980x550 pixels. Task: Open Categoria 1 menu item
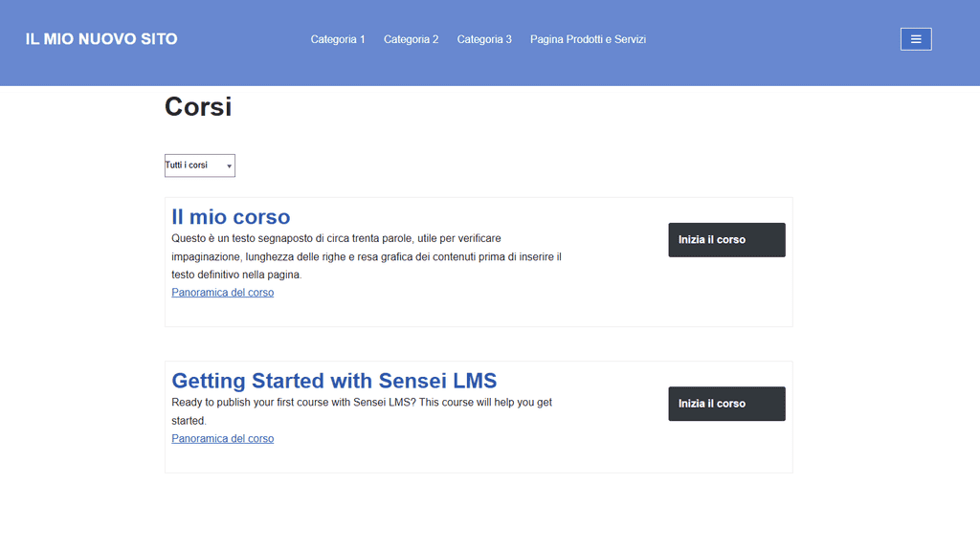tap(338, 39)
